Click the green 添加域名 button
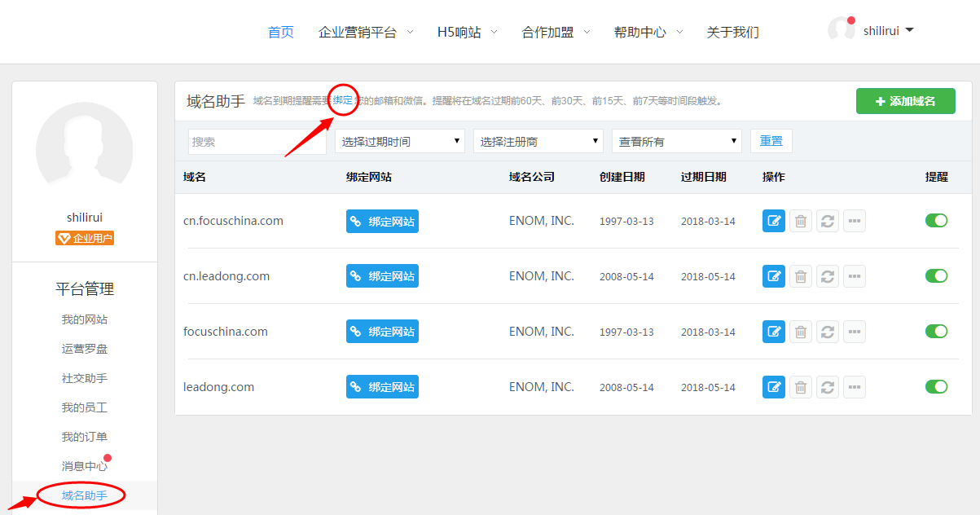The image size is (980, 515). 905,102
